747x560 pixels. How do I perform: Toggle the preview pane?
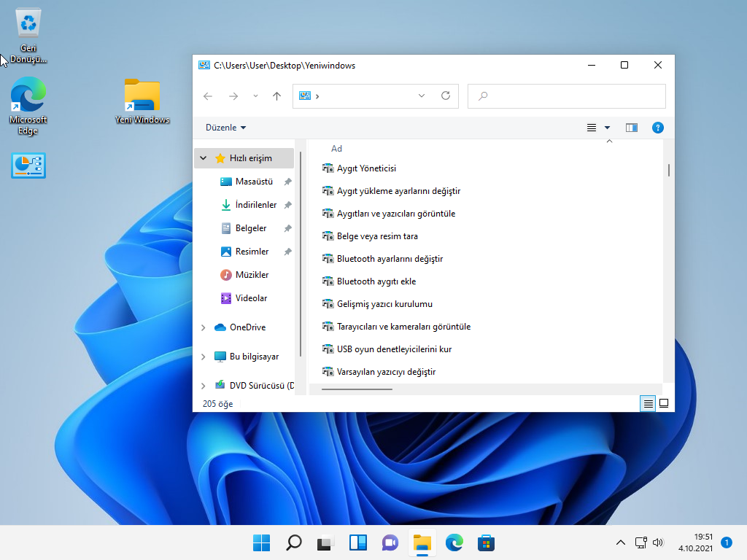[632, 128]
